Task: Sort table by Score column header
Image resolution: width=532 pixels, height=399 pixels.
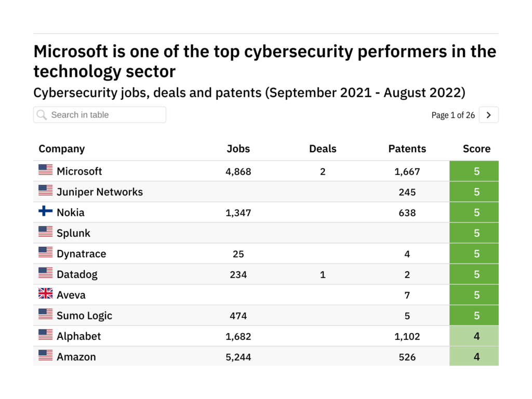Action: click(x=476, y=149)
